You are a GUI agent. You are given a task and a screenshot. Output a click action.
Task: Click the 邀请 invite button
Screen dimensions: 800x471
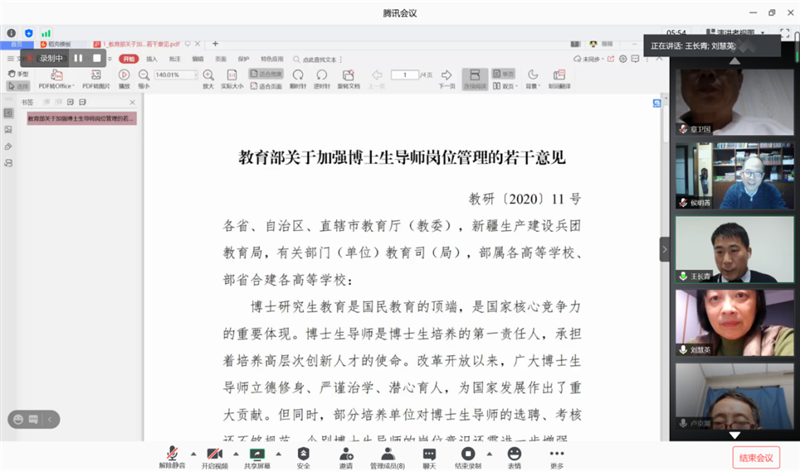tap(346, 457)
